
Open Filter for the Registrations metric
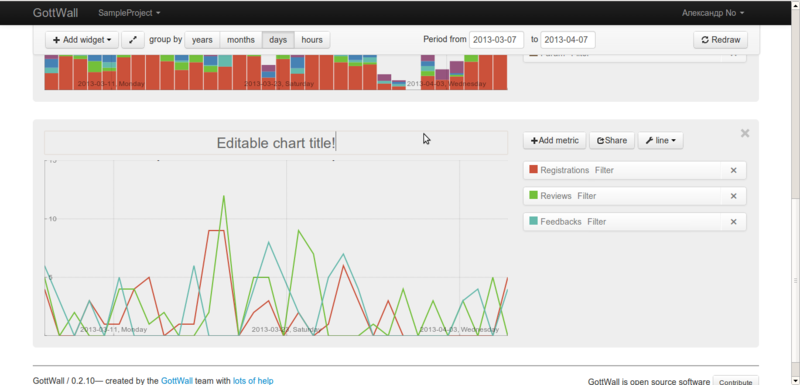[x=604, y=170]
